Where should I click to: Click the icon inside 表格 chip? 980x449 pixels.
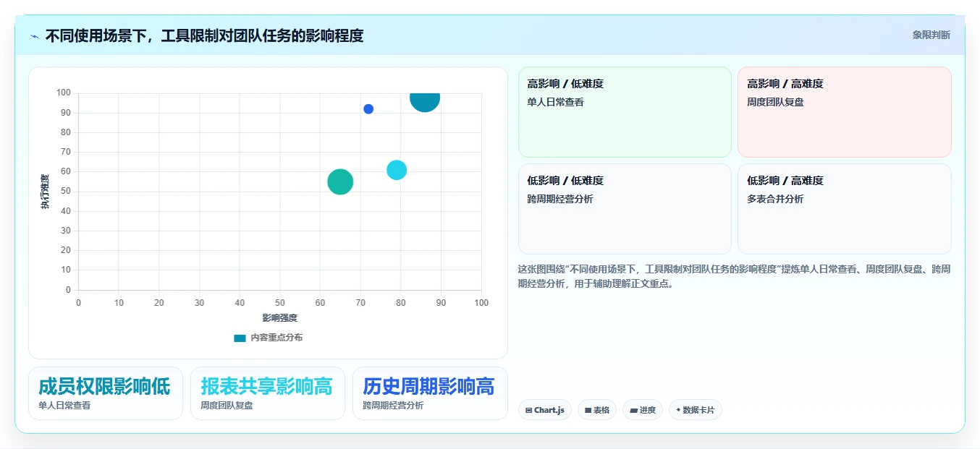click(x=588, y=410)
